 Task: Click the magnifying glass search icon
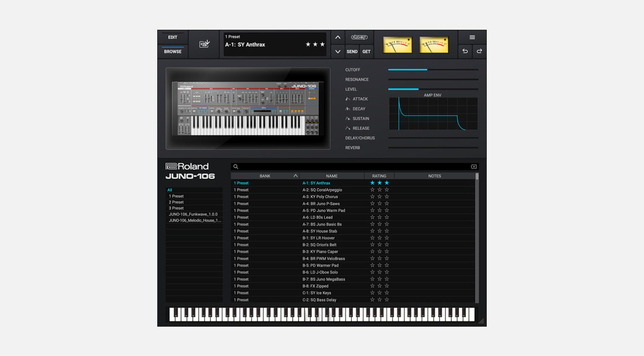coord(236,166)
